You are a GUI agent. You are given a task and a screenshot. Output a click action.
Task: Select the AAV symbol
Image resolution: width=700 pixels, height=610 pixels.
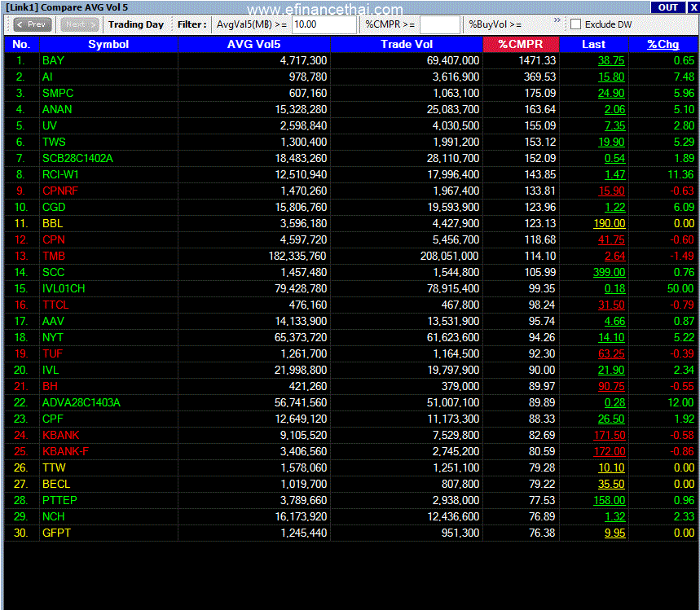pos(53,321)
